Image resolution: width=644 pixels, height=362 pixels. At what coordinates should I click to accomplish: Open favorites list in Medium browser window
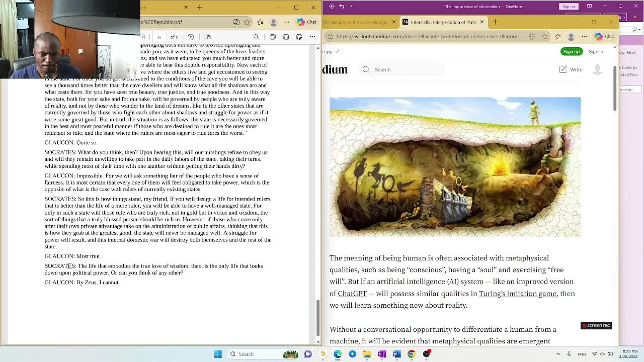[x=558, y=37]
